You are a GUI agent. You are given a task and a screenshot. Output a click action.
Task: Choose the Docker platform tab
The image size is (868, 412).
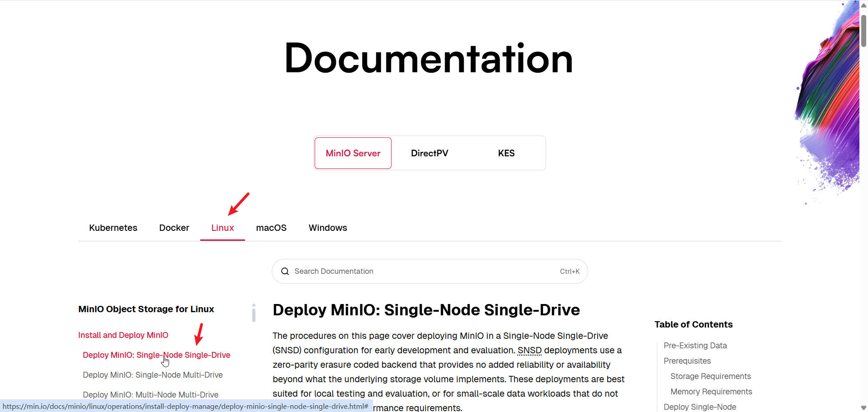174,228
